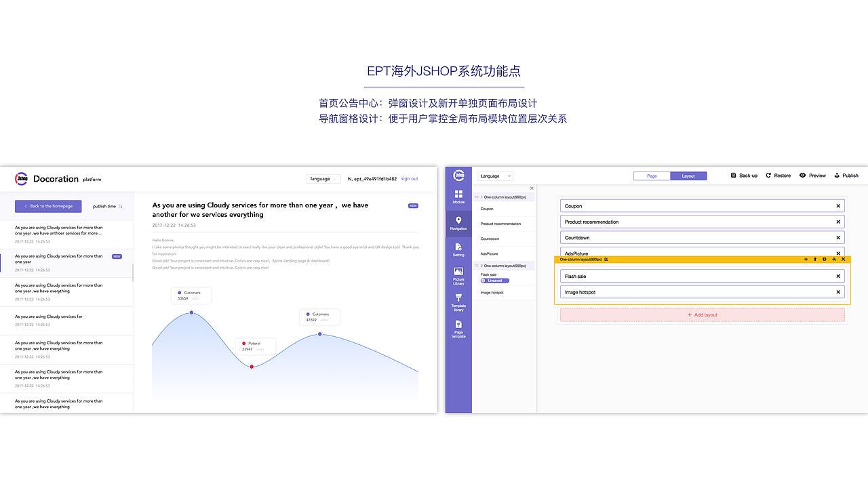
Task: Close the navigation pane with its X
Action: click(532, 188)
